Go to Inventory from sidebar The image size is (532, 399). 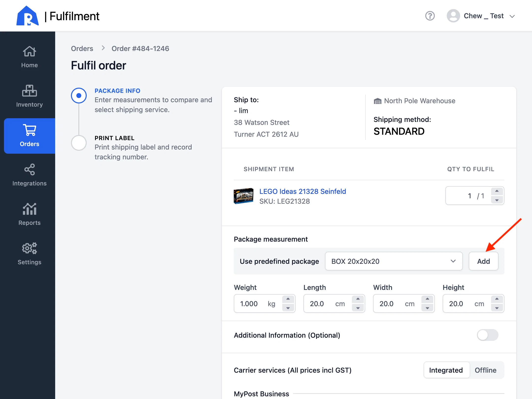pos(30,97)
